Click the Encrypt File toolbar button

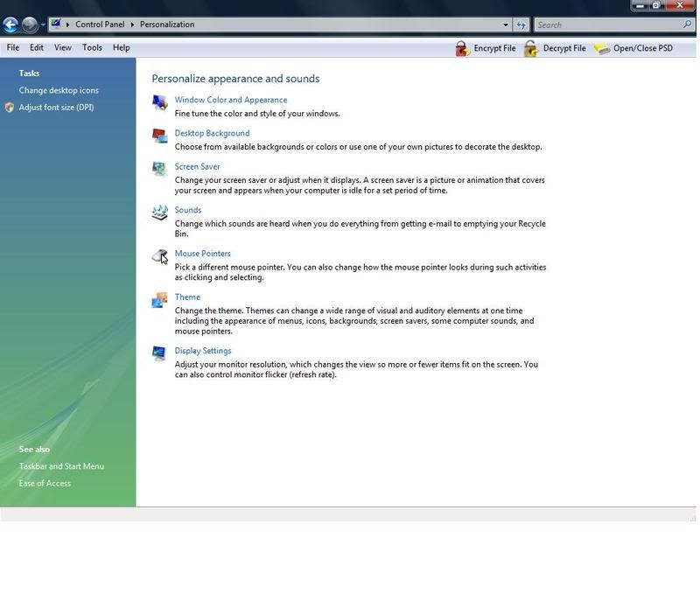(486, 48)
